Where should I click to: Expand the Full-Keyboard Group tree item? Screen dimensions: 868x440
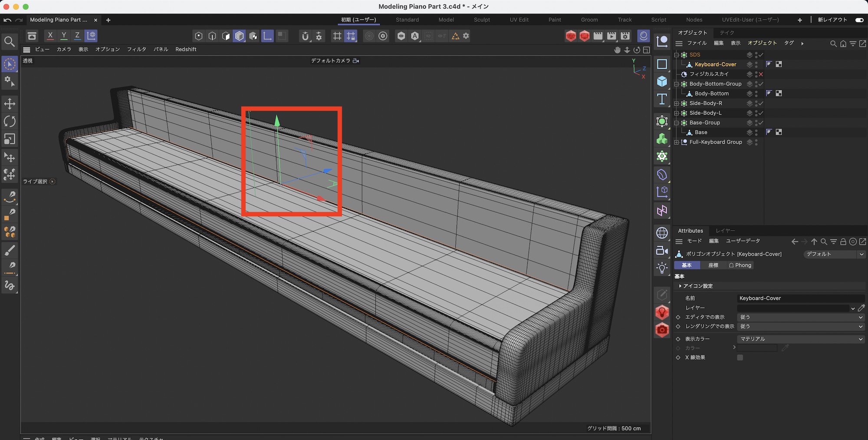click(x=676, y=142)
